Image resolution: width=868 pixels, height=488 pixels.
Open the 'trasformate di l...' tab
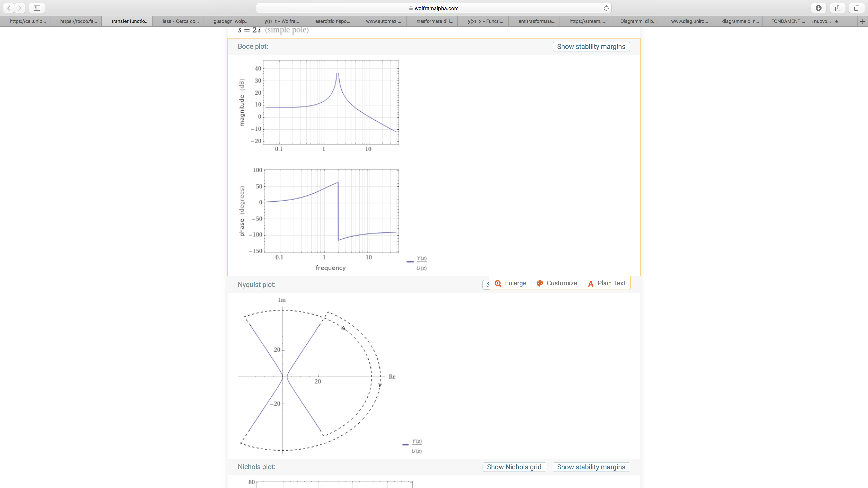point(435,21)
